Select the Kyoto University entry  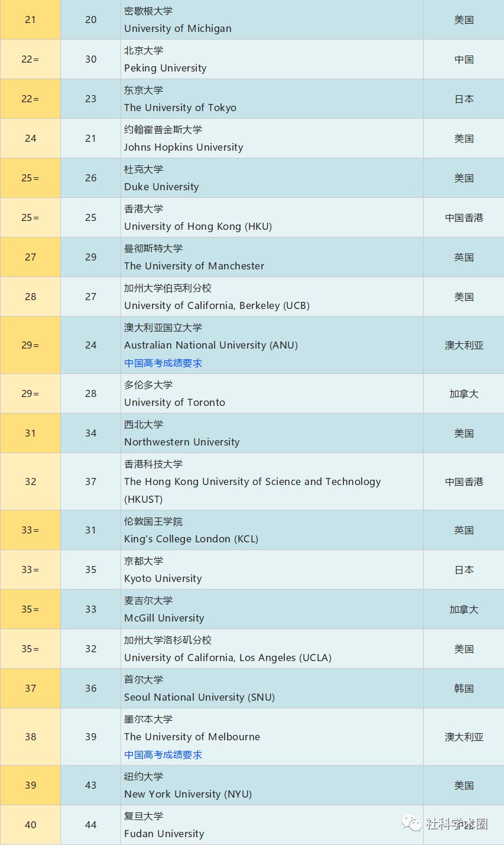tap(162, 578)
